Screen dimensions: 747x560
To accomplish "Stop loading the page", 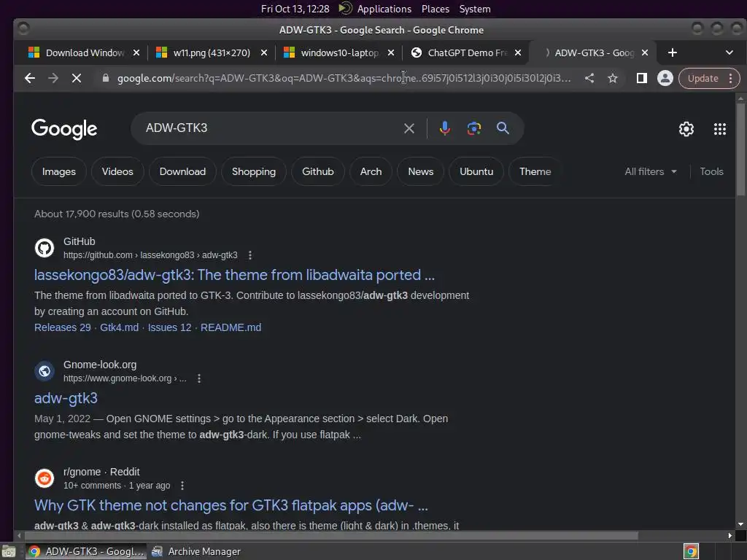I will coord(76,78).
